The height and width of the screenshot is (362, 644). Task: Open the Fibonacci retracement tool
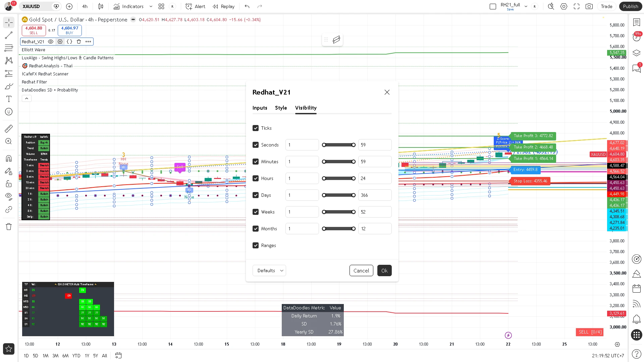(9, 48)
